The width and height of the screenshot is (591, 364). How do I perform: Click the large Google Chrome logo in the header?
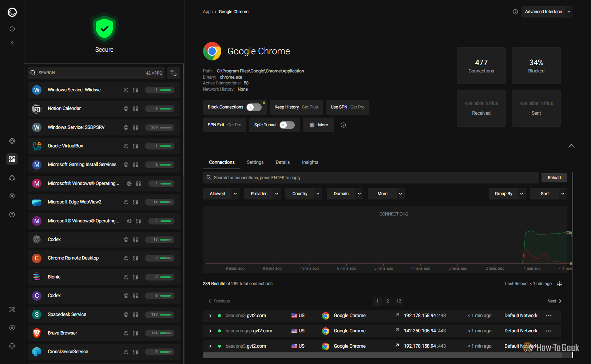[212, 51]
